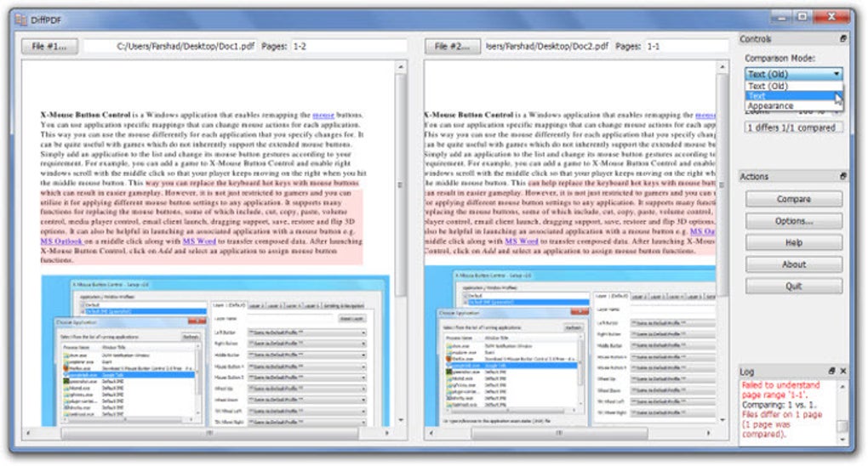
Task: Click the Help button
Action: [x=794, y=242]
